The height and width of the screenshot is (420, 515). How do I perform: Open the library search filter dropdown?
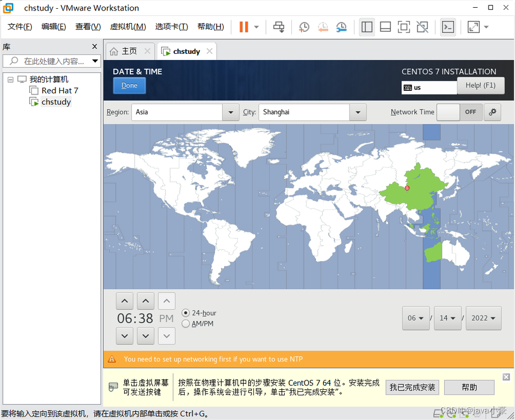(x=95, y=61)
